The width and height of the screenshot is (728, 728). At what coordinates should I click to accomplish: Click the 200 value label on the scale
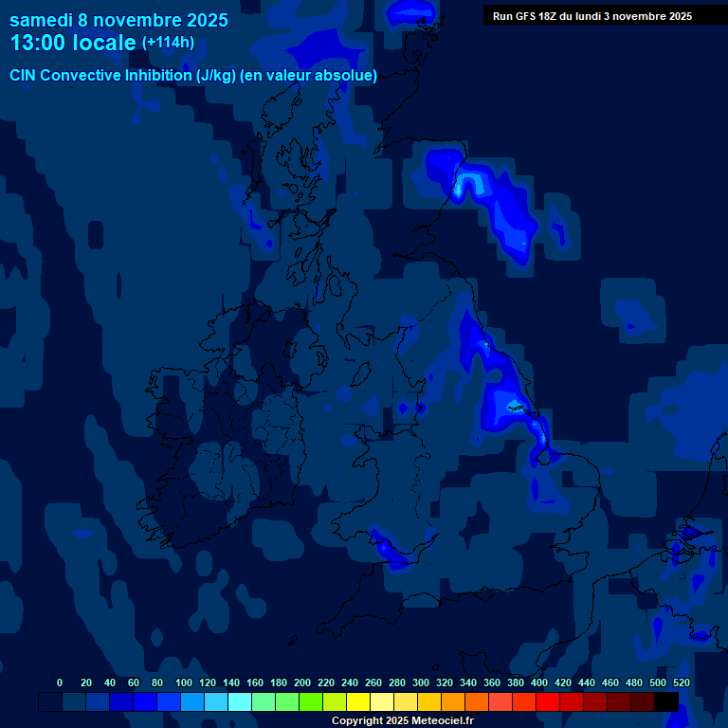pos(302,682)
